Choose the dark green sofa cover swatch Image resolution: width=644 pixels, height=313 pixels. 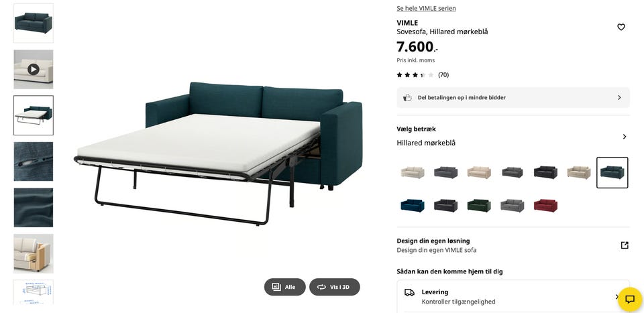coord(479,206)
